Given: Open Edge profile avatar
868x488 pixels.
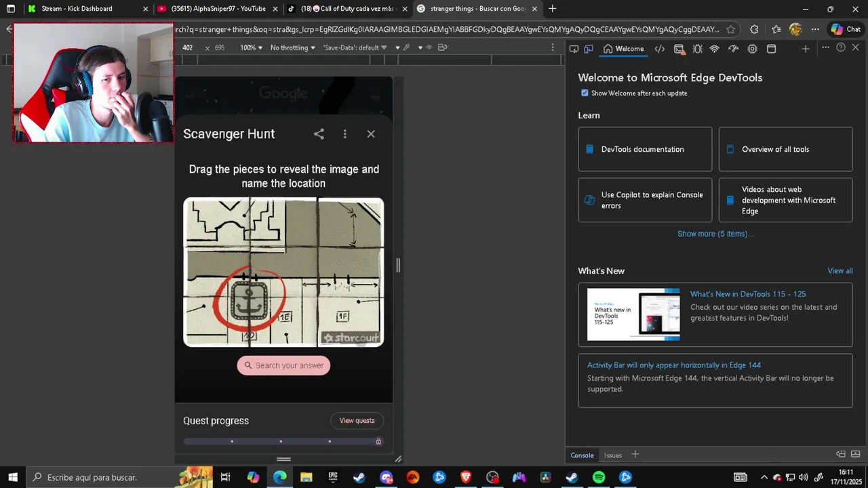Looking at the screenshot, I should pyautogui.click(x=795, y=29).
